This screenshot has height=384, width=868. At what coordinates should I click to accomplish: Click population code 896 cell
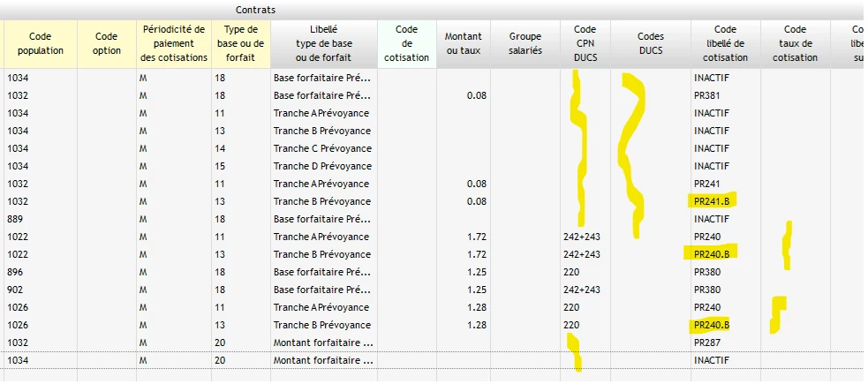coord(15,272)
